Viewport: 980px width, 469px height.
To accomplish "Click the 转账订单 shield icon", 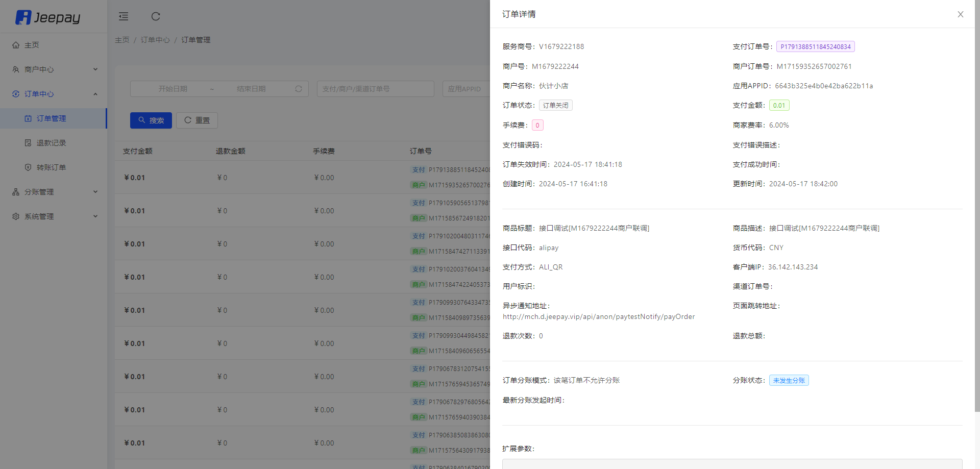I will [28, 167].
